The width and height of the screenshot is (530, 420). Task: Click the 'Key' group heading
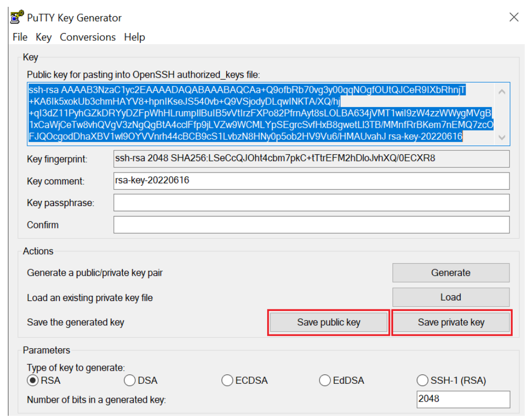point(30,57)
